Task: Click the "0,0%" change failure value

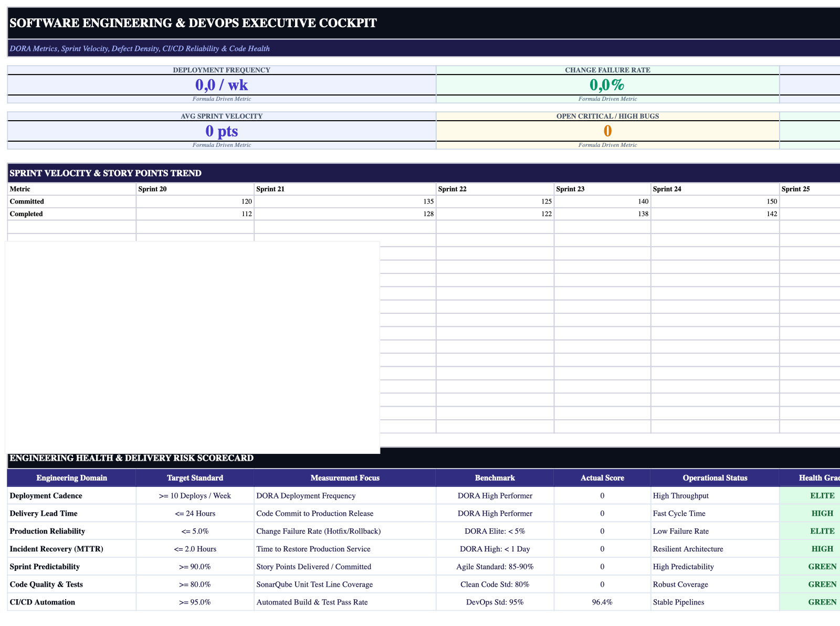Action: (607, 84)
